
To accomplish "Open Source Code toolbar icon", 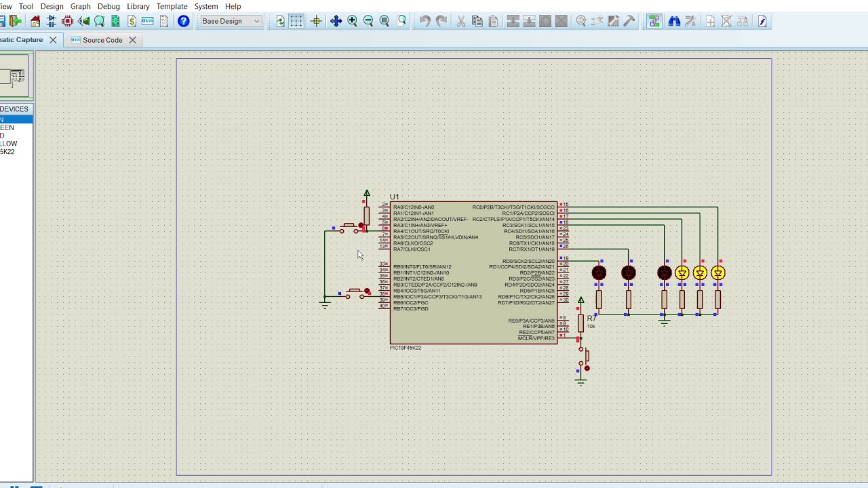I will click(148, 21).
